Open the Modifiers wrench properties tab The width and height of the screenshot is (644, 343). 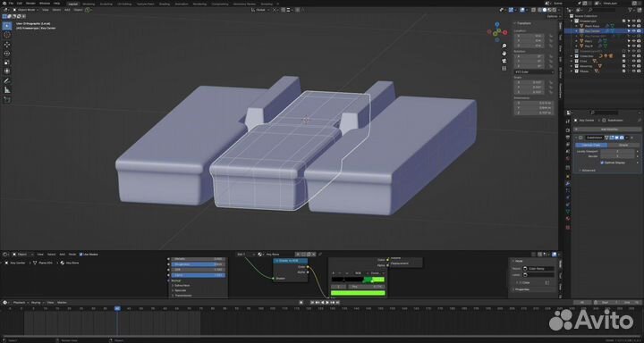click(x=568, y=183)
